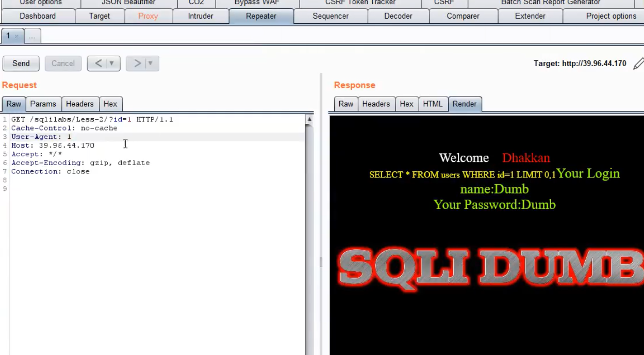Click the pencil icon to edit target
The height and width of the screenshot is (355, 644).
click(x=638, y=63)
